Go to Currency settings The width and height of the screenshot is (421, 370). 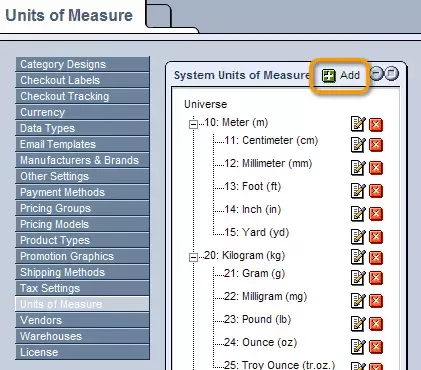click(82, 112)
